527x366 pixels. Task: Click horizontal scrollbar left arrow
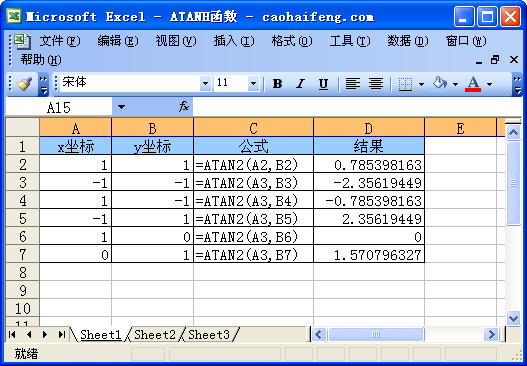[x=319, y=334]
